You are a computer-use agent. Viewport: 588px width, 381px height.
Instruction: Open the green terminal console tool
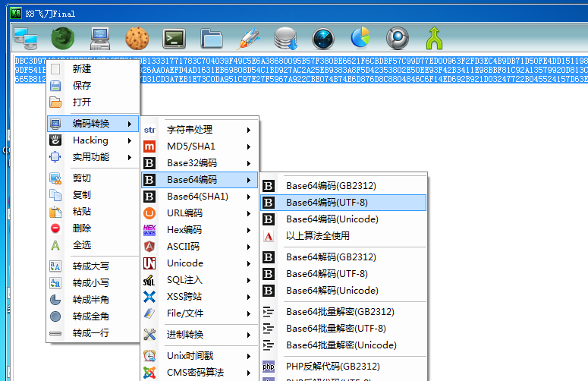pyautogui.click(x=175, y=36)
